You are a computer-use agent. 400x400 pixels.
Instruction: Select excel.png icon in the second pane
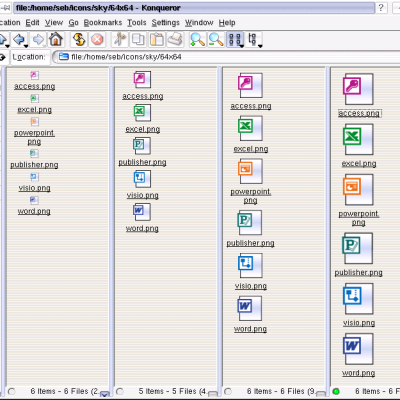tap(142, 113)
